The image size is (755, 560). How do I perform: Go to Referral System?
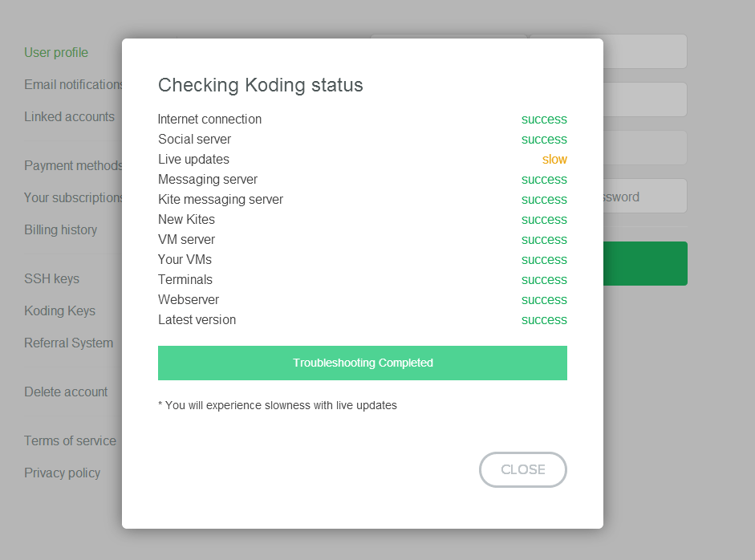(x=68, y=343)
